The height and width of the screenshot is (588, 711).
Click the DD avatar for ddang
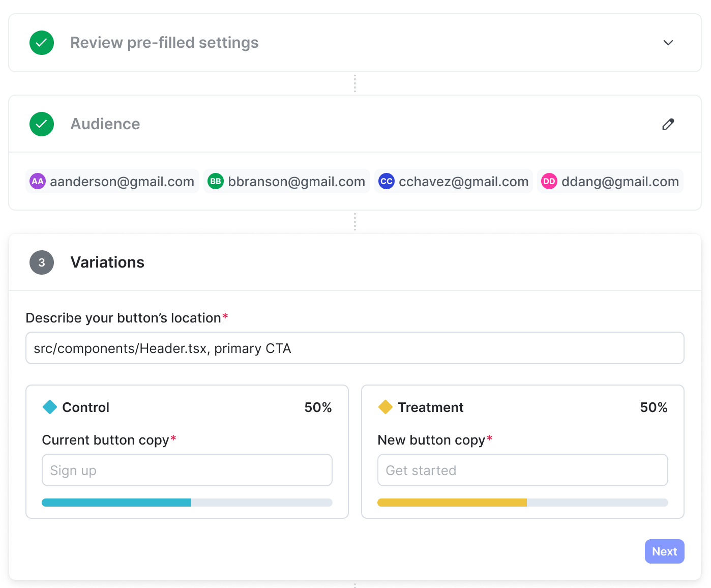[549, 181]
